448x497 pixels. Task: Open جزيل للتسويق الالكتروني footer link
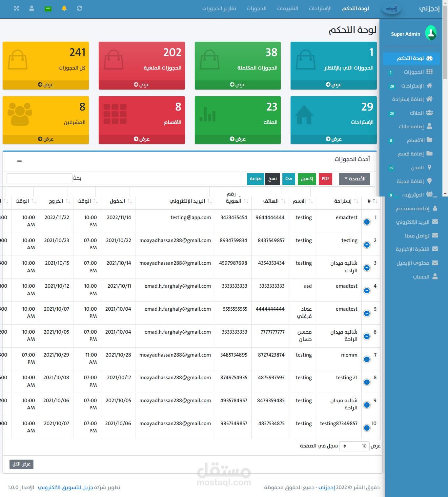pos(65,487)
